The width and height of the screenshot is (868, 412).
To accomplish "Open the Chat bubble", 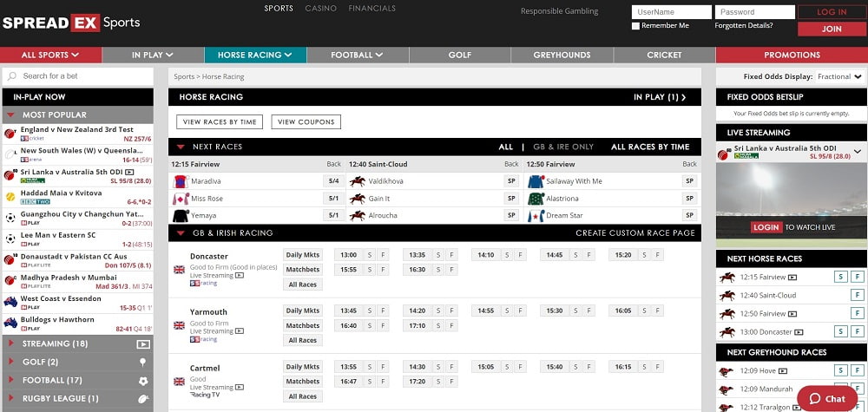I will [827, 398].
